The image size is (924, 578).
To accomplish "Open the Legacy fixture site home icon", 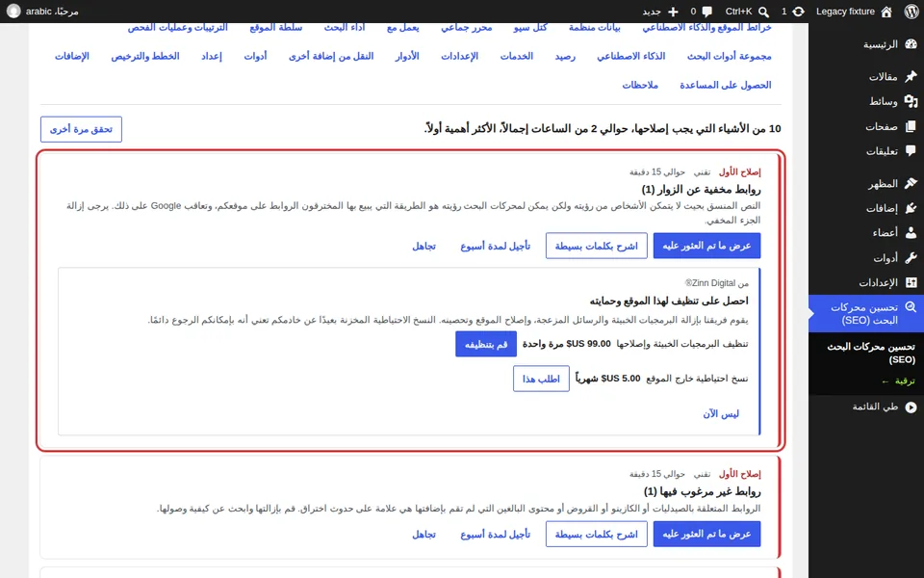I will click(x=886, y=12).
